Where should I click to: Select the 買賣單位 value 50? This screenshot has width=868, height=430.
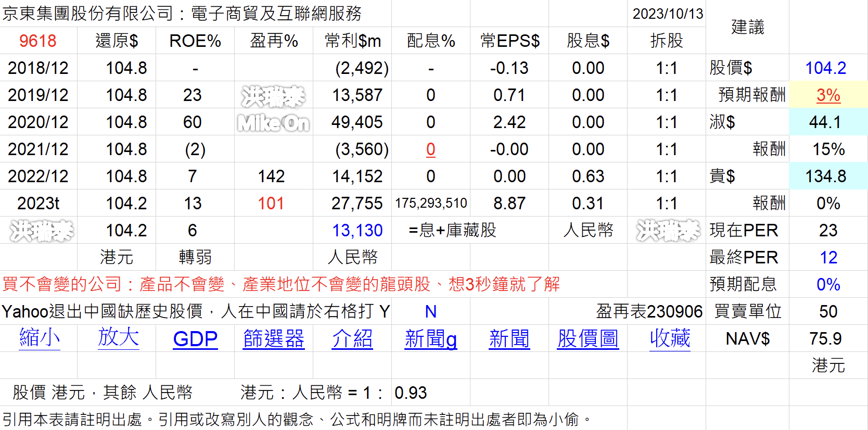pyautogui.click(x=828, y=311)
